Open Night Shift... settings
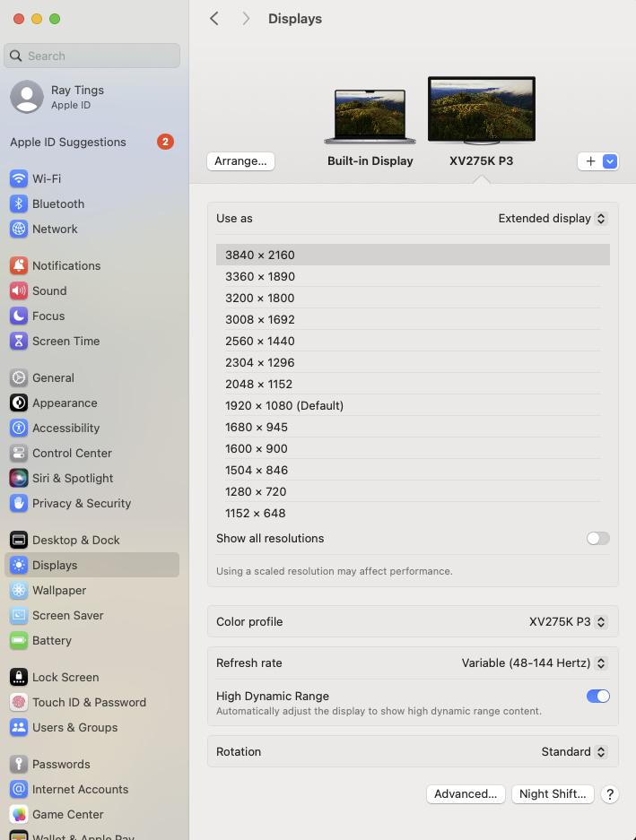This screenshot has height=840, width=636. click(x=553, y=793)
